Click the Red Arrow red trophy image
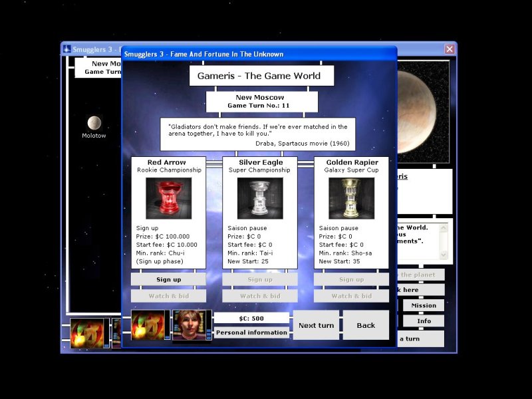 click(x=168, y=198)
